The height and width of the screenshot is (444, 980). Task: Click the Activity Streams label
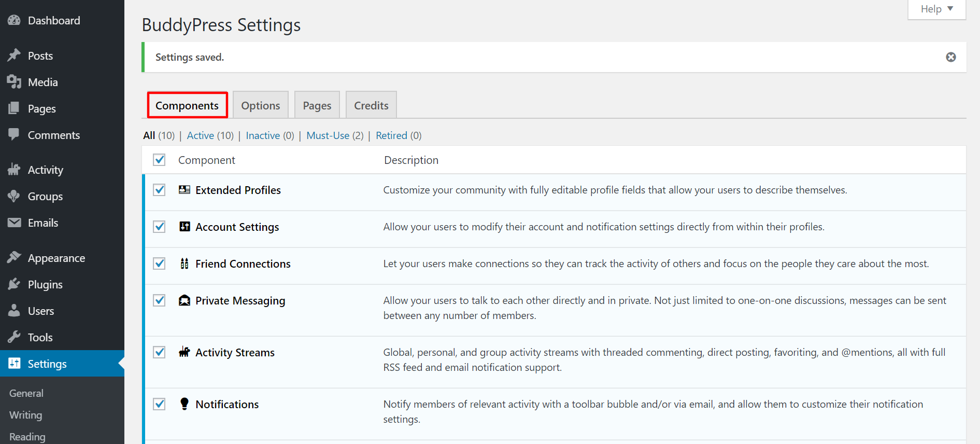pos(235,352)
